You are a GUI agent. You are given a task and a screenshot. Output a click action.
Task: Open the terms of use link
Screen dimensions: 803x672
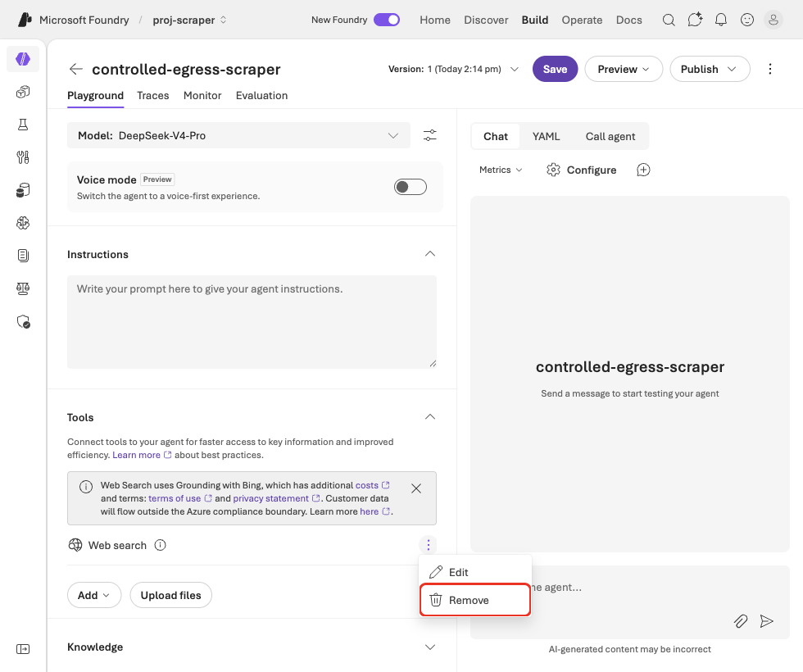[x=179, y=498]
